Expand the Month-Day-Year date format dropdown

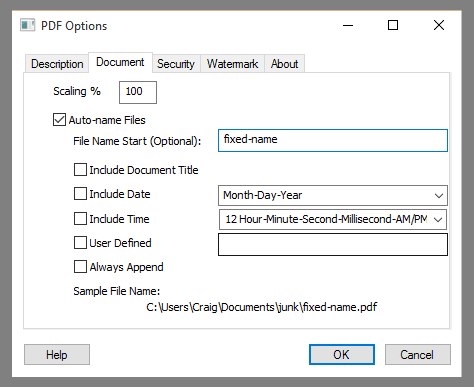click(x=333, y=195)
